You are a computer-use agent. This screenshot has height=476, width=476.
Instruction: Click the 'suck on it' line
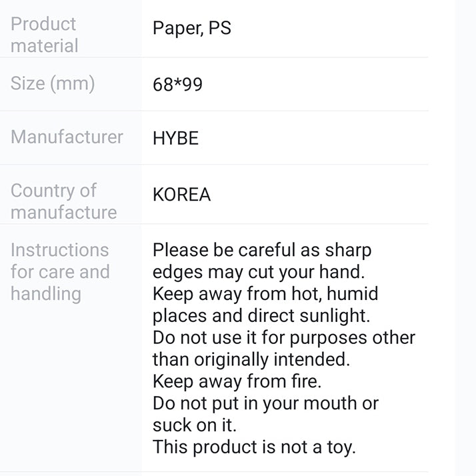click(195, 425)
